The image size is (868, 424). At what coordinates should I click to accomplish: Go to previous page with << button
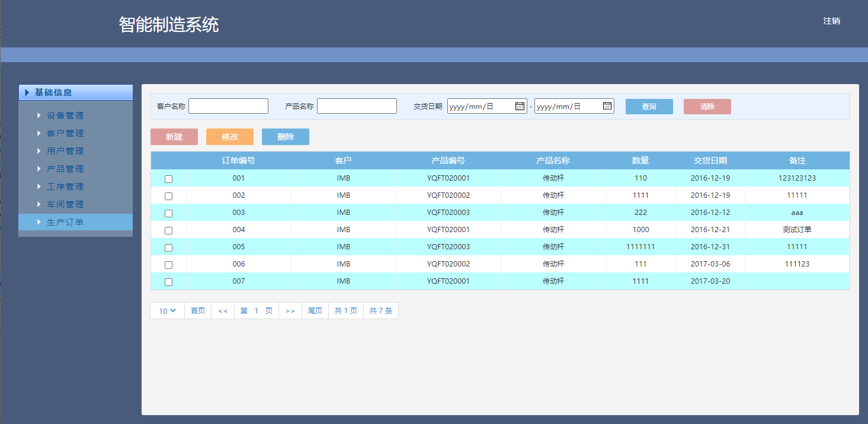[x=223, y=311]
